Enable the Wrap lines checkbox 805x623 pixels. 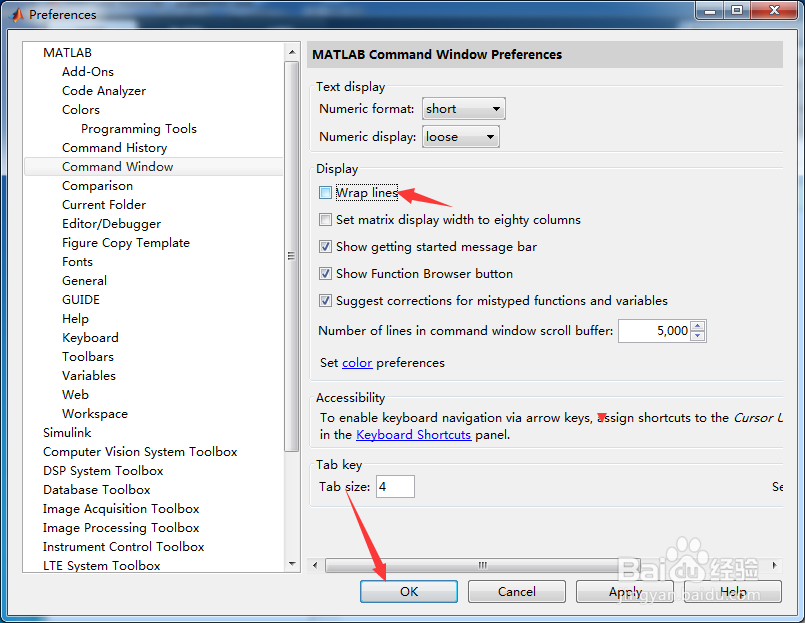pos(325,193)
